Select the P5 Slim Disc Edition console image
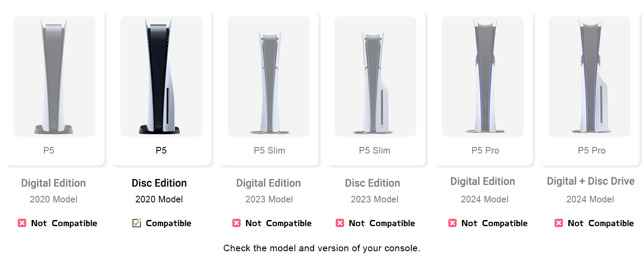644x264 pixels. 375,77
